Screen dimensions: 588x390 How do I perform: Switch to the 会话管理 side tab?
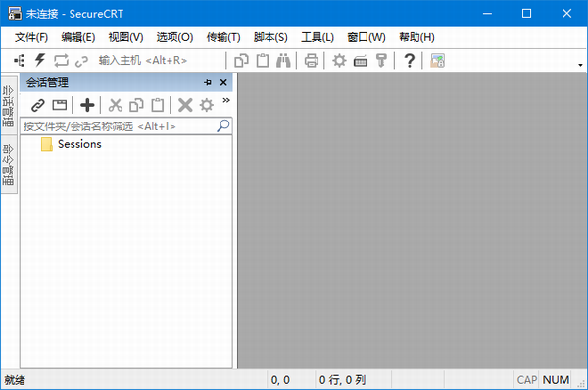(x=9, y=106)
